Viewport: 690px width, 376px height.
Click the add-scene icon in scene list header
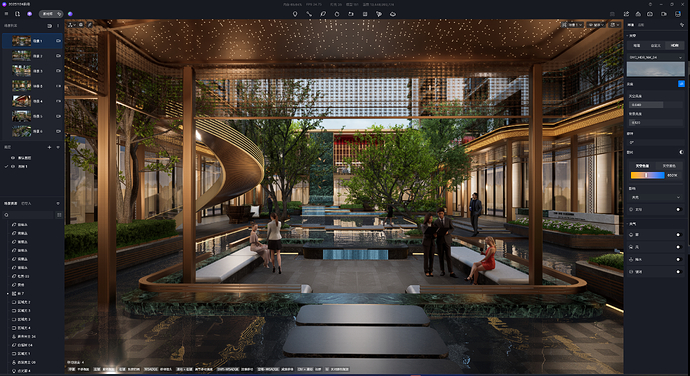[49, 26]
